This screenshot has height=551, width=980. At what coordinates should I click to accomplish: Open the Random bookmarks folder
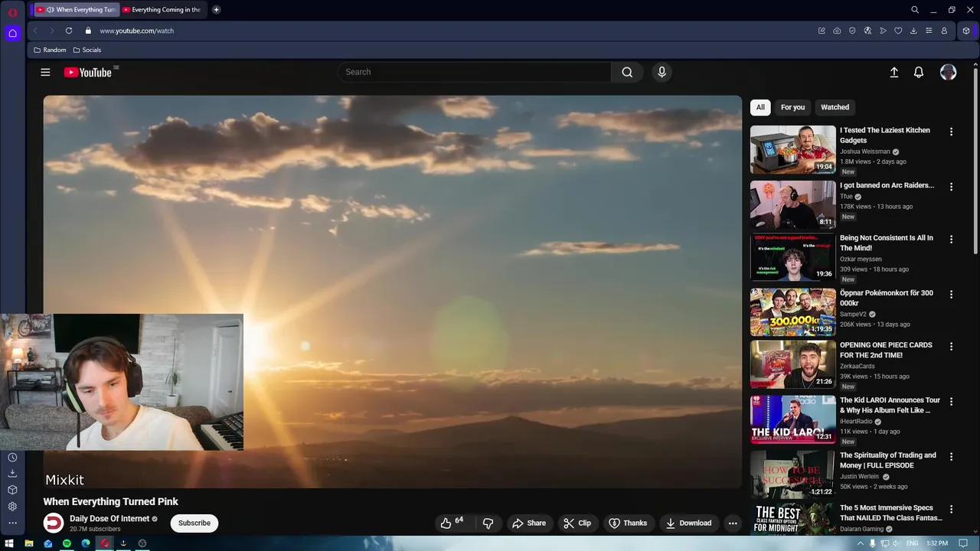50,50
